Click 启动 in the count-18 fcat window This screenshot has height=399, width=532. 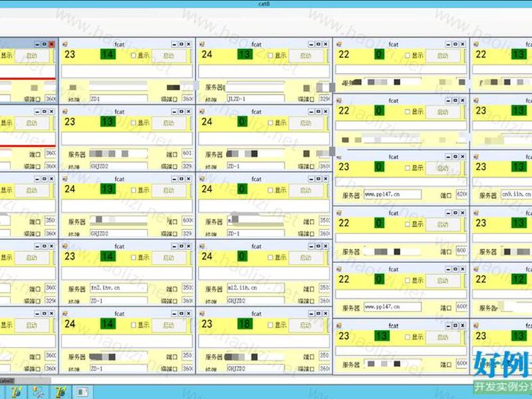coord(306,325)
